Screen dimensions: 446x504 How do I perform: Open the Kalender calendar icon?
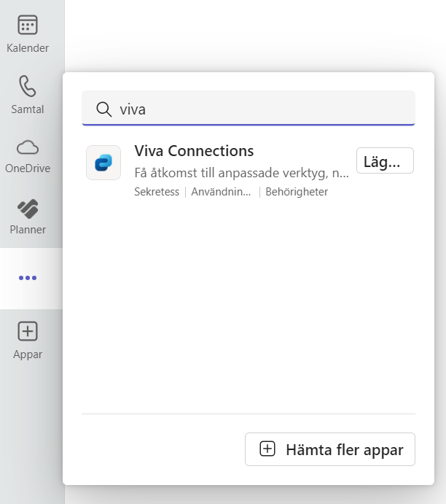click(x=28, y=25)
